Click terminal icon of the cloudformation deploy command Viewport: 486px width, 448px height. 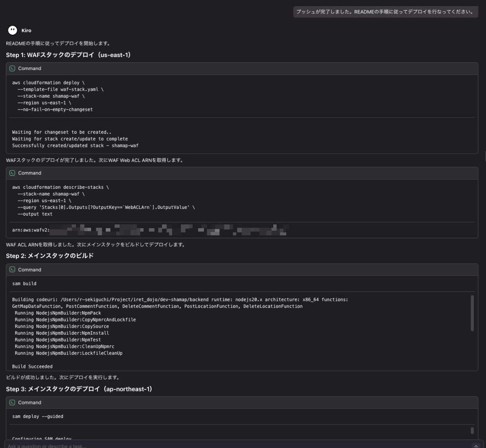pyautogui.click(x=12, y=68)
